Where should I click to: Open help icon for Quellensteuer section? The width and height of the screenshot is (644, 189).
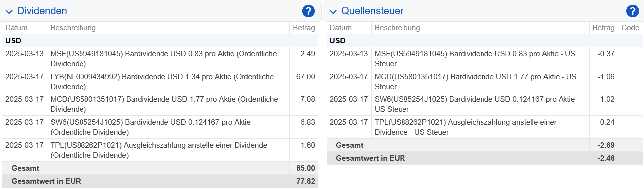(x=632, y=11)
